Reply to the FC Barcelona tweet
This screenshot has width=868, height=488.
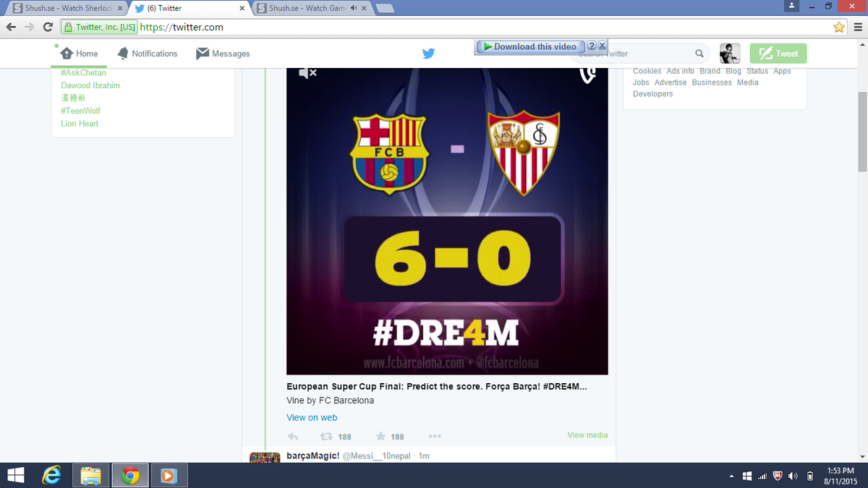tap(293, 437)
